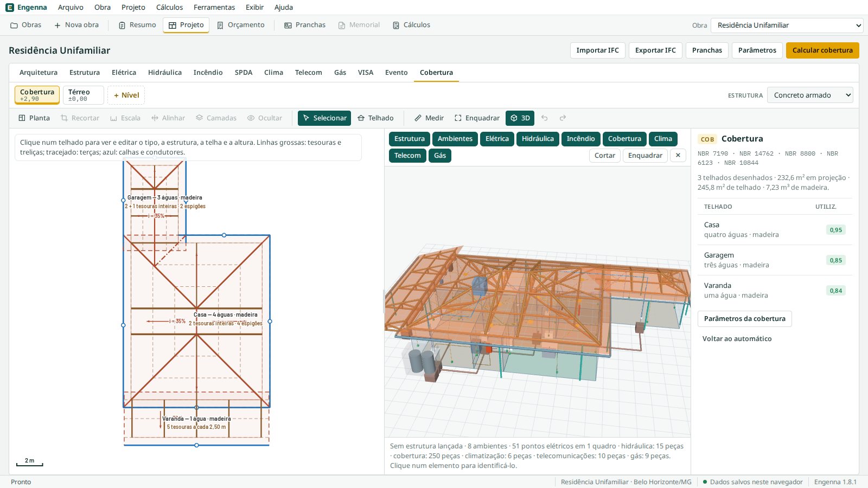Select the Telhado roof tool
The width and height of the screenshot is (868, 488).
tap(375, 118)
